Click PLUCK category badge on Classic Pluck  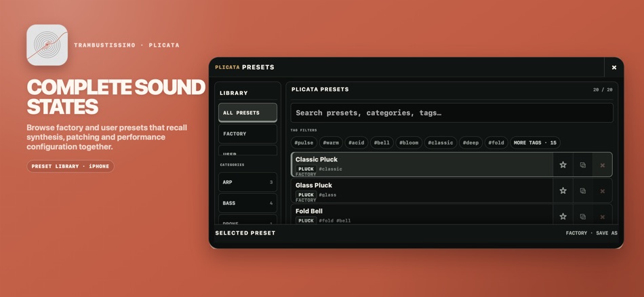point(306,169)
